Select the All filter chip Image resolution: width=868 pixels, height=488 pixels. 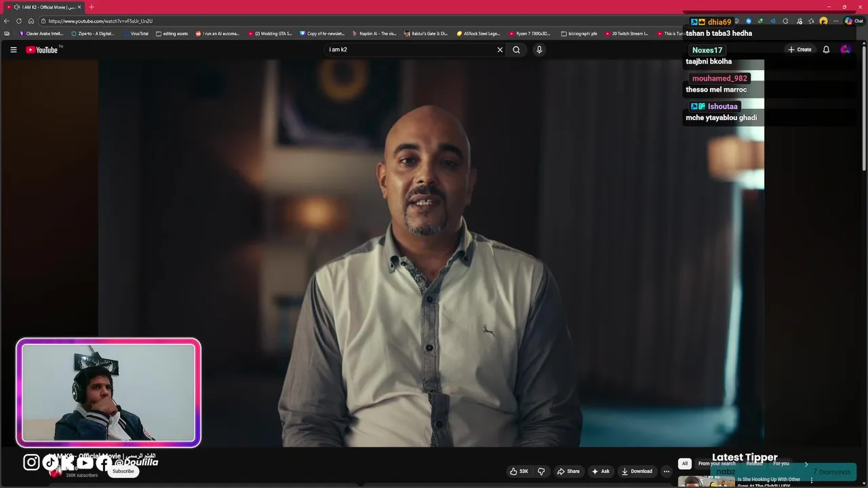pos(685,464)
